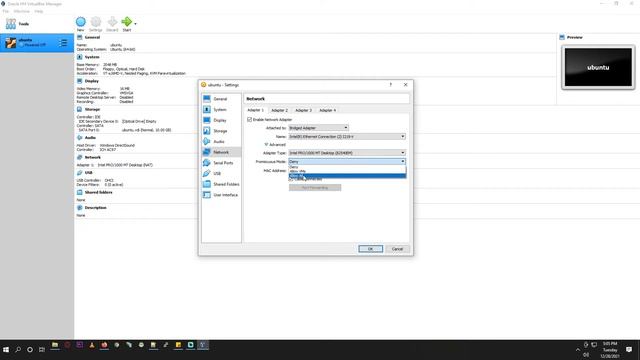Click the green Start arrow icon
640x360 pixels.
point(127,22)
